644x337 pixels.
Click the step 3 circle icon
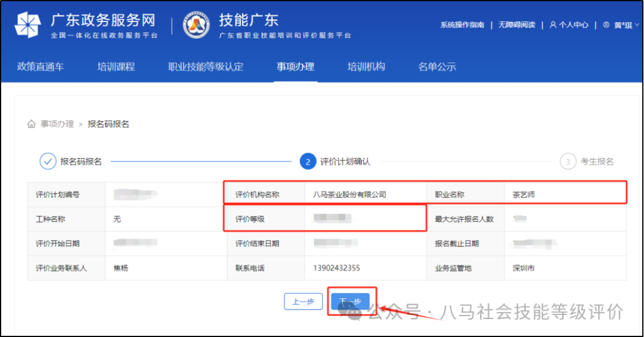[x=568, y=162]
